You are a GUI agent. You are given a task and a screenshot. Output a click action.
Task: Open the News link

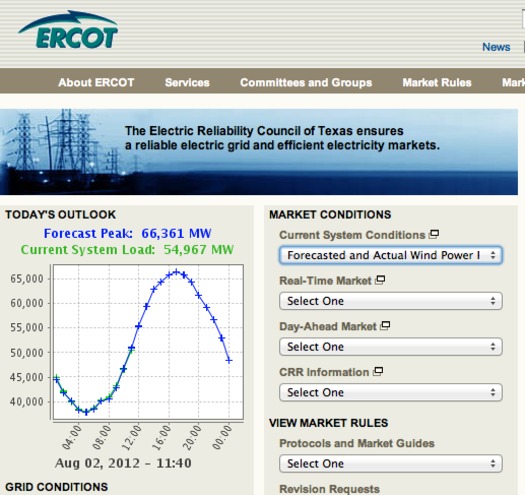pyautogui.click(x=496, y=47)
